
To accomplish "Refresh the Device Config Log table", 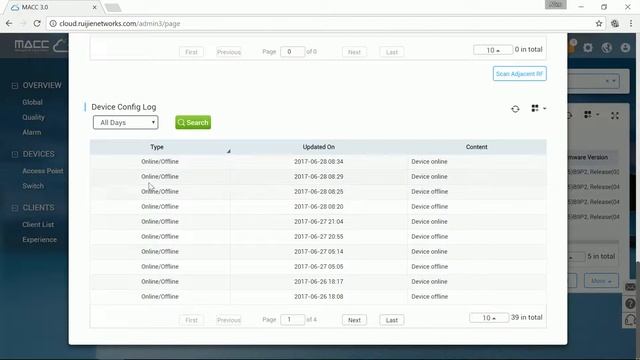I will tap(515, 109).
